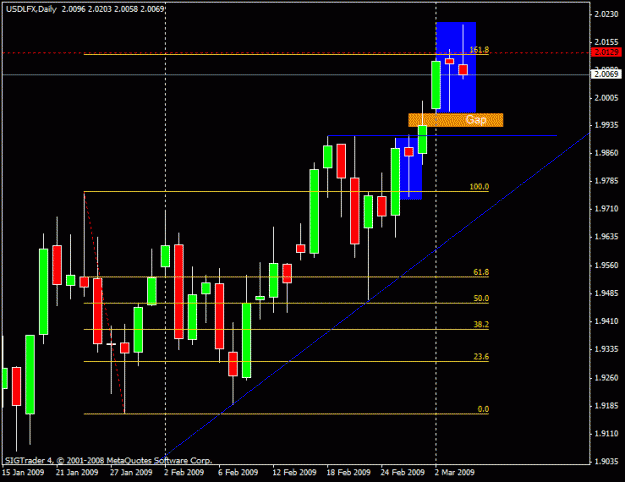Viewport: 625px width, 482px height.
Task: Click the 6 Feb 2009 date label
Action: tap(238, 472)
